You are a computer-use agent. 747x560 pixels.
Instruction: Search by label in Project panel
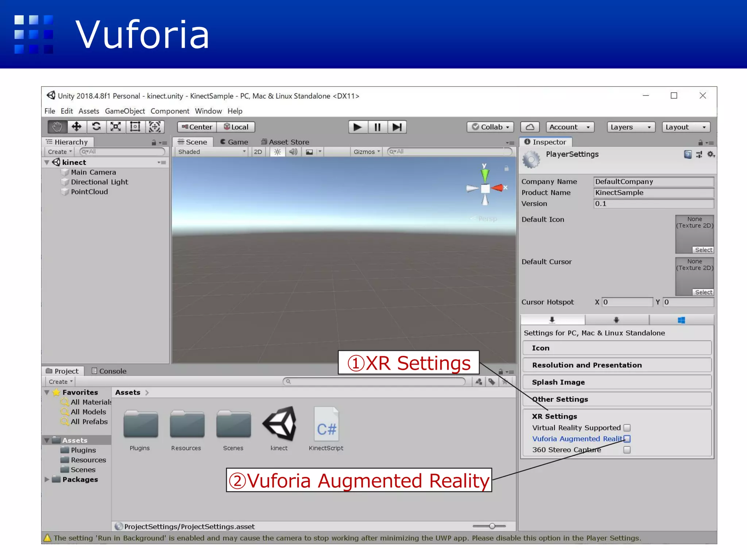click(492, 382)
